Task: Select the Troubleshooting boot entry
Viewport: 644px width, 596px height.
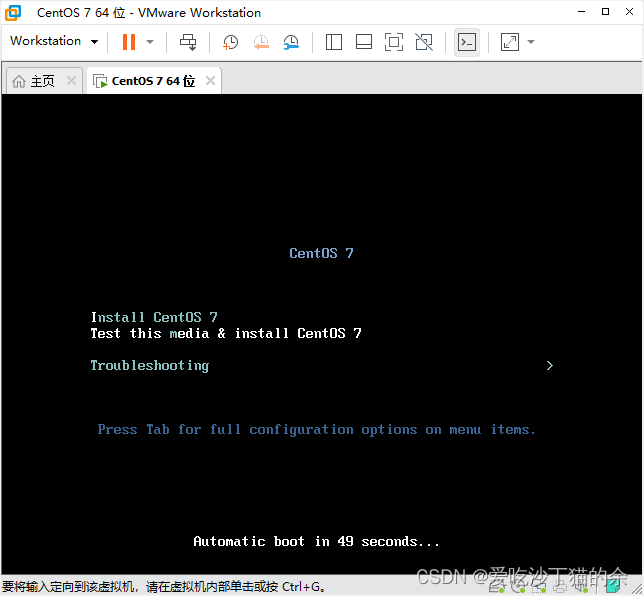Action: click(150, 365)
